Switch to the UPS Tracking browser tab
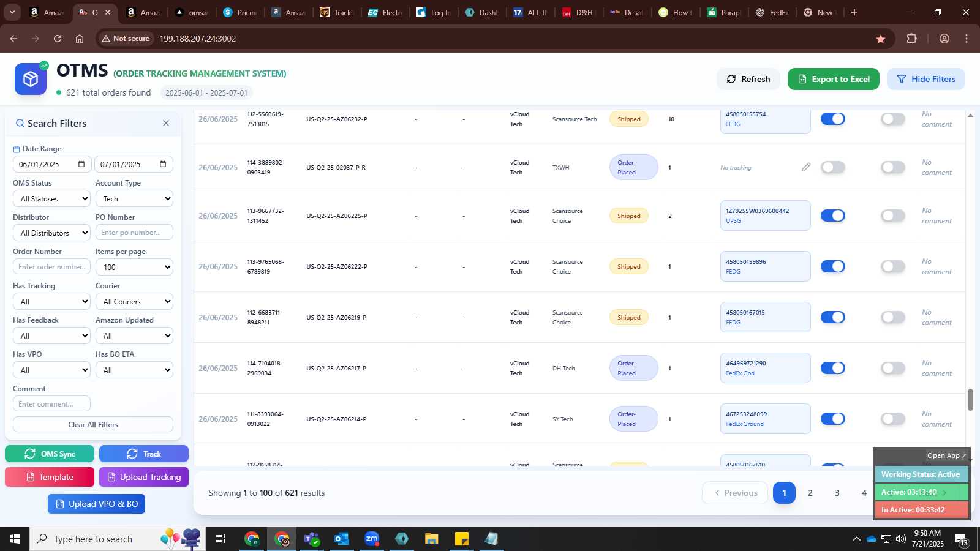This screenshot has width=980, height=551. [x=337, y=12]
